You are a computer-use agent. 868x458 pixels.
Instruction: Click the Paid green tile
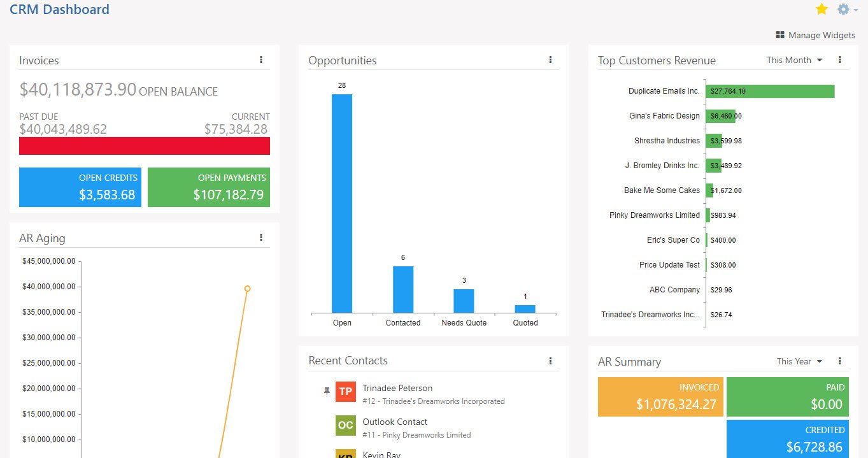(789, 397)
